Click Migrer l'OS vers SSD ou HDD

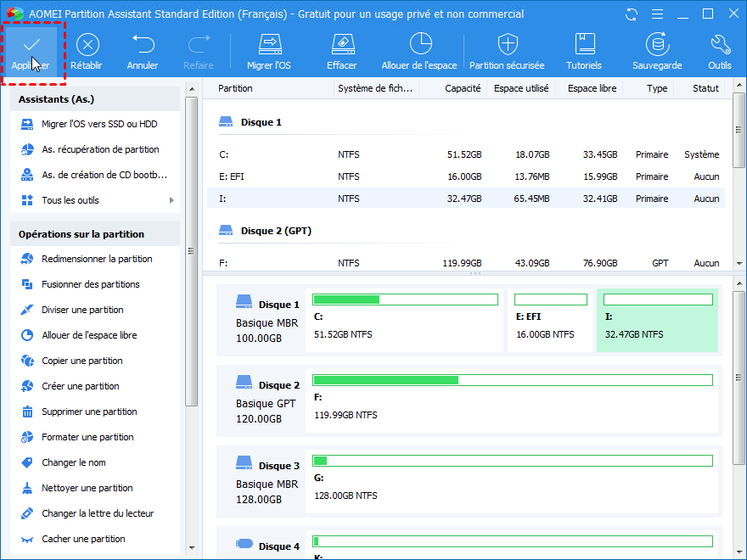coord(99,124)
